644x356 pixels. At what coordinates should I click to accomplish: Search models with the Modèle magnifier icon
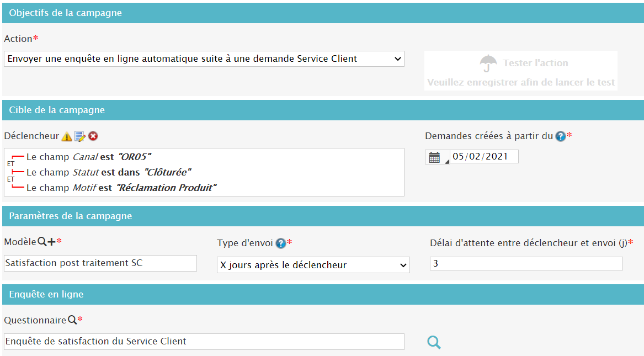coord(41,242)
